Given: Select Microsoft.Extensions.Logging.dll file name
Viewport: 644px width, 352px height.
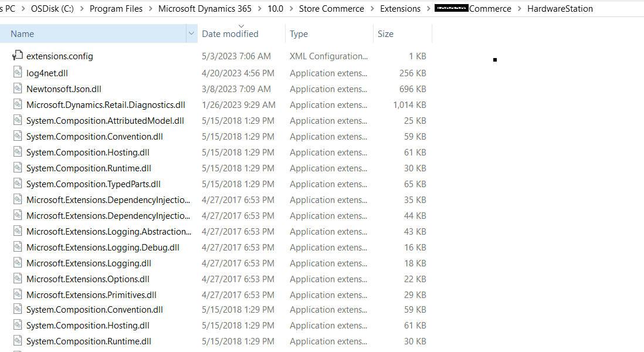Looking at the screenshot, I should coord(89,263).
